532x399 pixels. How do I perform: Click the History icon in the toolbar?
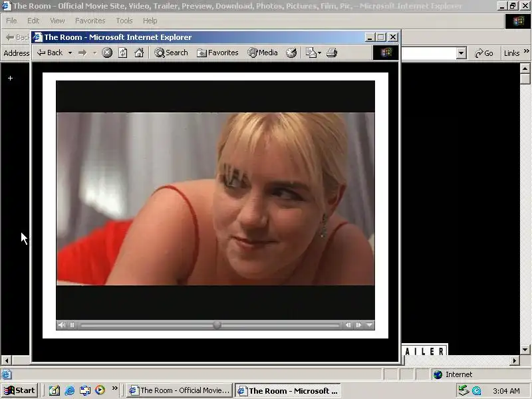[291, 53]
